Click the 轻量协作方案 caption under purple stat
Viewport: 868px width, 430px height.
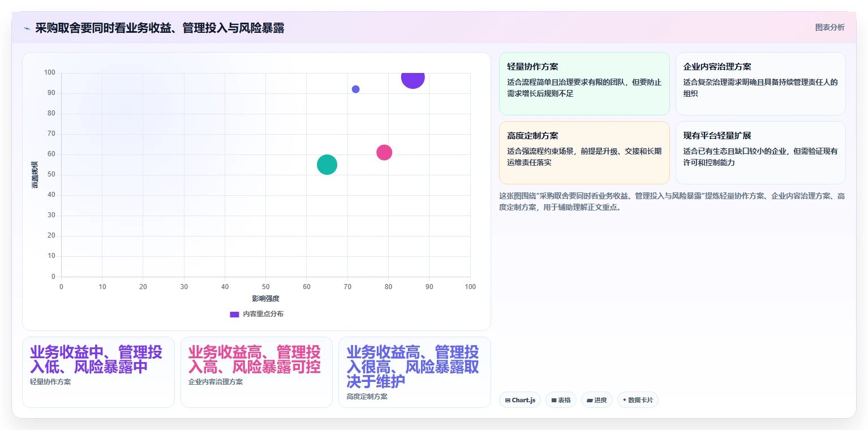pos(50,382)
